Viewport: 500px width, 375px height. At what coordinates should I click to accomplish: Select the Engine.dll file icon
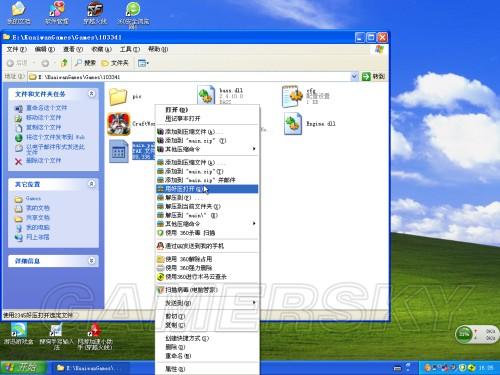[x=293, y=124]
